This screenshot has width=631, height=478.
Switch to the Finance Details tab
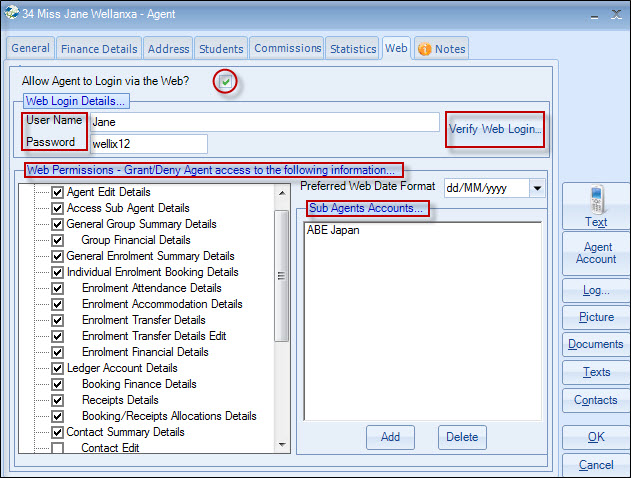point(98,48)
